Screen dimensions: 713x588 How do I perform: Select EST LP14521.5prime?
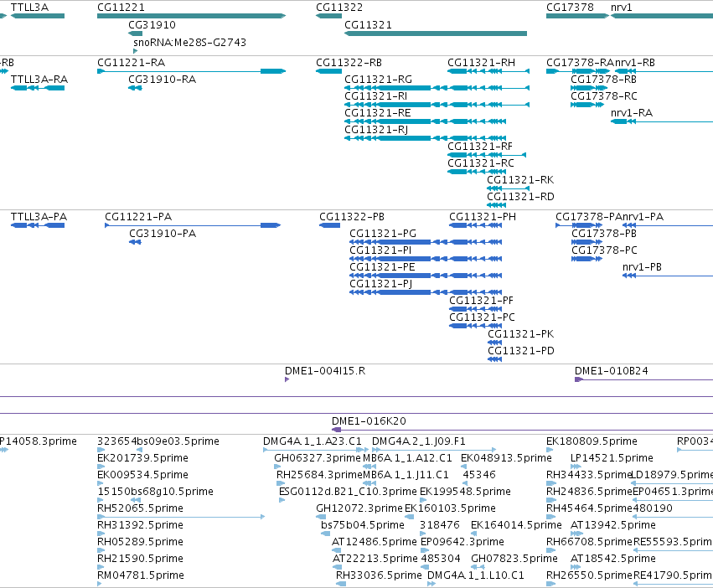[x=612, y=458]
